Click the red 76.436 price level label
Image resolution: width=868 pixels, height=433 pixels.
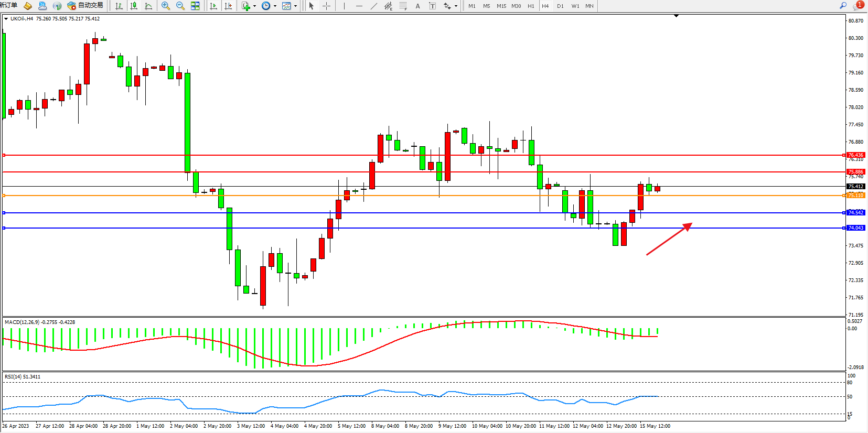point(855,155)
